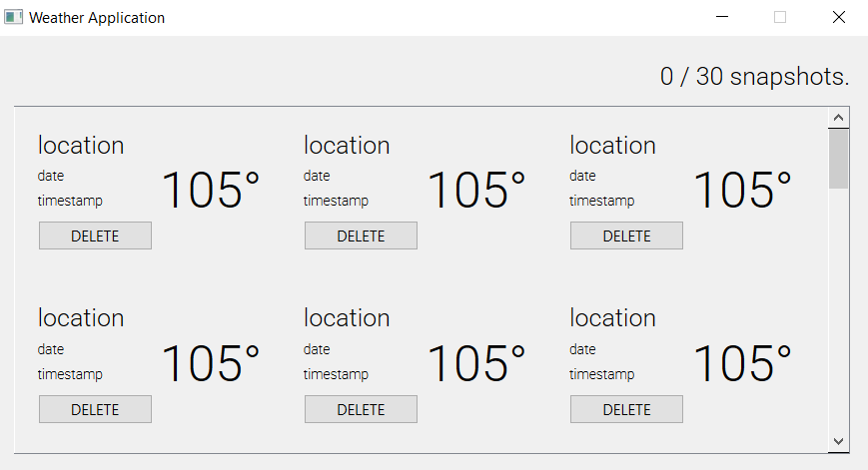The width and height of the screenshot is (868, 470).
Task: Click the Weather Application title bar icon
Action: [x=14, y=17]
